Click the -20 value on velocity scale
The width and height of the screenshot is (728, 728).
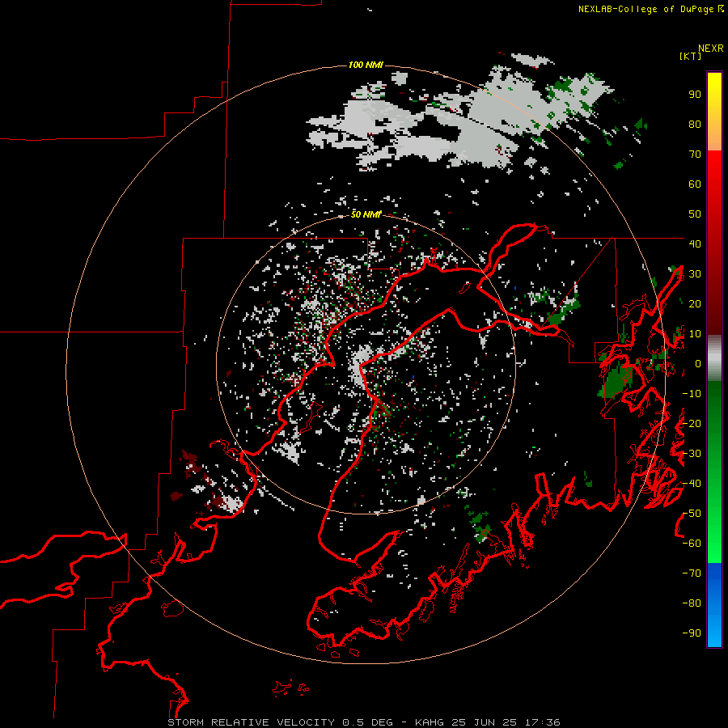click(x=692, y=423)
